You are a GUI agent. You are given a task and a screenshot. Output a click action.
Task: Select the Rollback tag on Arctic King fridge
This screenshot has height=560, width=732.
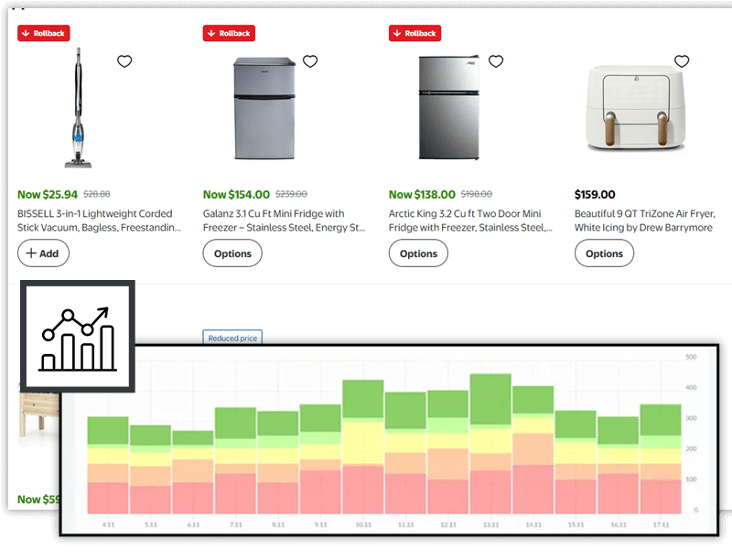[x=415, y=33]
